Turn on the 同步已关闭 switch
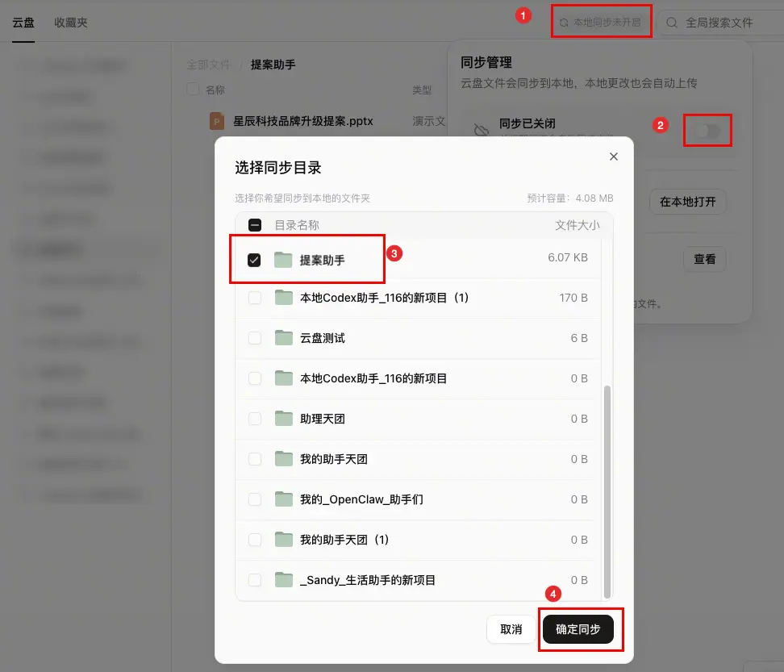784x672 pixels. [x=707, y=131]
